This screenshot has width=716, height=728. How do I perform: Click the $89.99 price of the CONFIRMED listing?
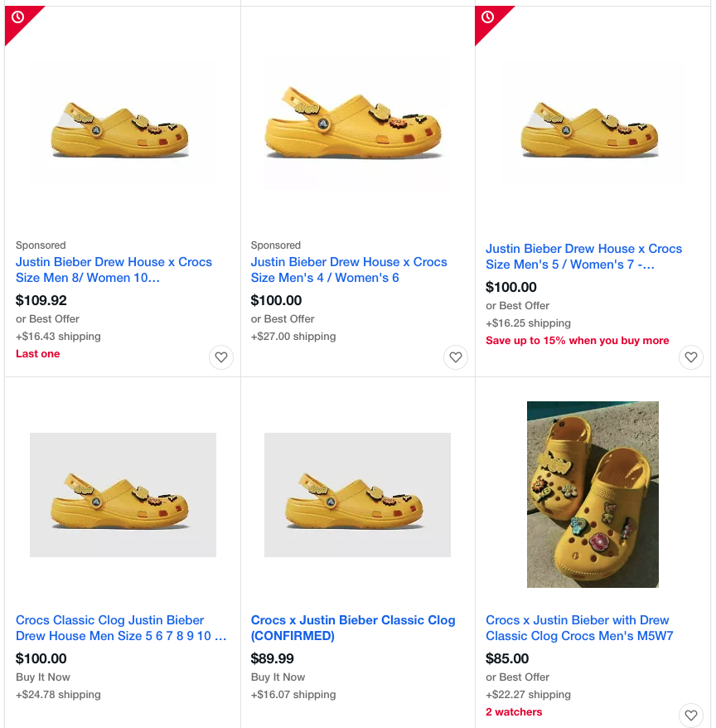click(x=273, y=658)
